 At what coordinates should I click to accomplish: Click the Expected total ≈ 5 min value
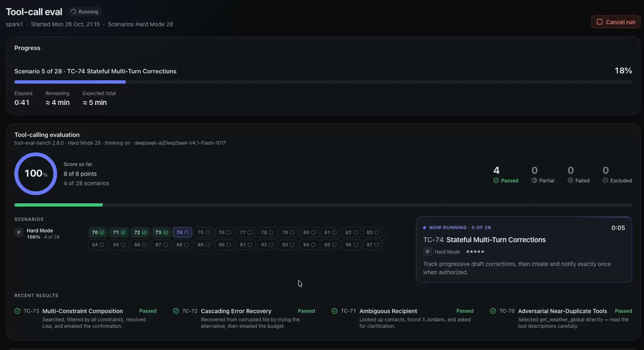pyautogui.click(x=94, y=102)
